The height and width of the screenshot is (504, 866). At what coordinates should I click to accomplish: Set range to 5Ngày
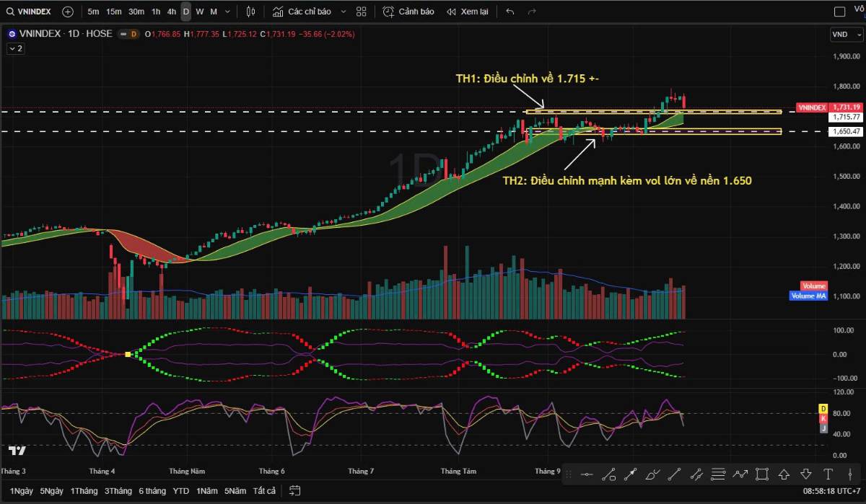[x=51, y=491]
